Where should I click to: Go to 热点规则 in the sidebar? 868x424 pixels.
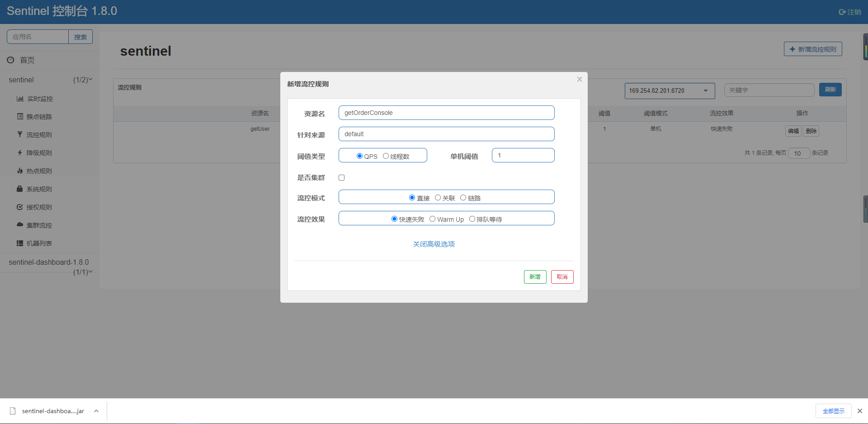click(39, 171)
